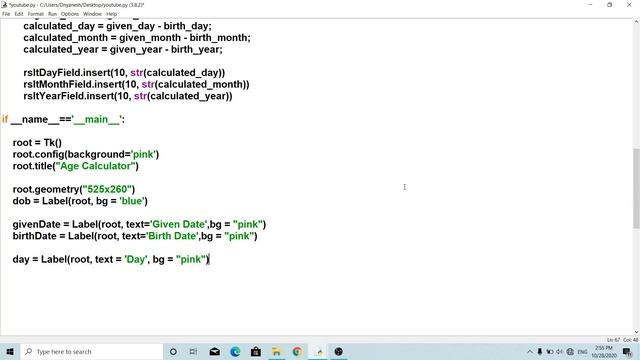Open the clock and date flyout

pos(604,351)
